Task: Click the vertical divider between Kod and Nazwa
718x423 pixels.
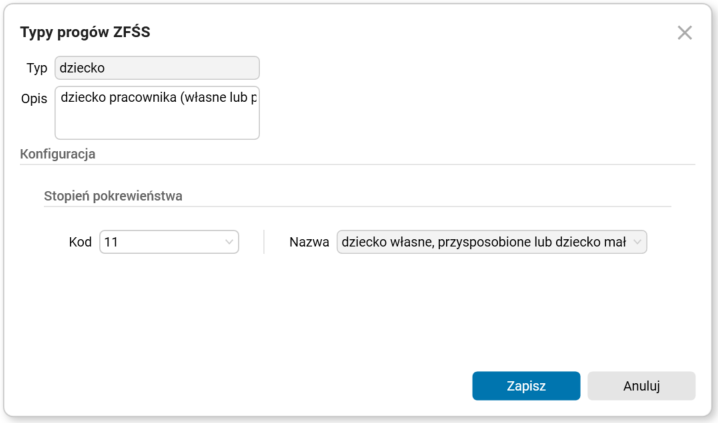Action: point(264,242)
